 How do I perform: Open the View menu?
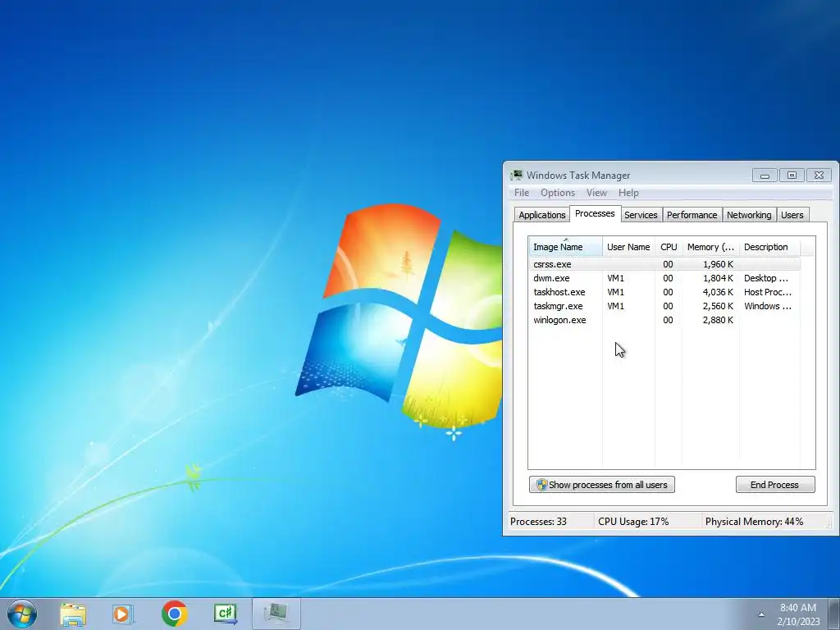coord(596,193)
